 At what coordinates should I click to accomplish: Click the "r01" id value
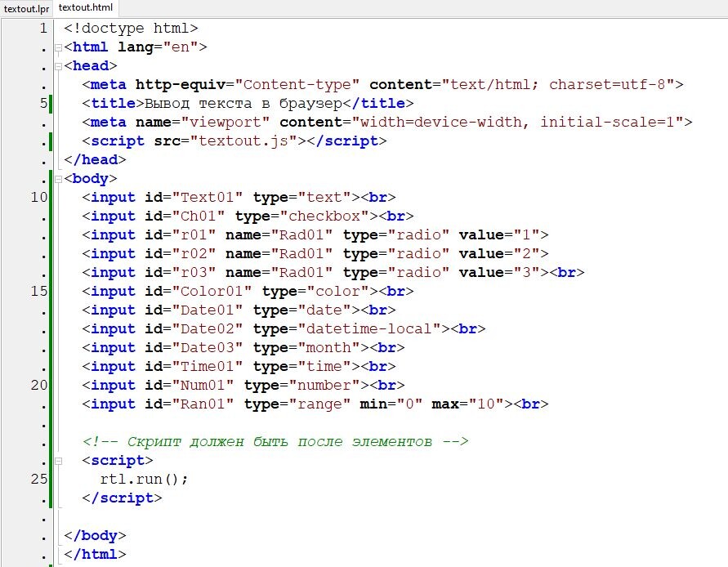[194, 235]
